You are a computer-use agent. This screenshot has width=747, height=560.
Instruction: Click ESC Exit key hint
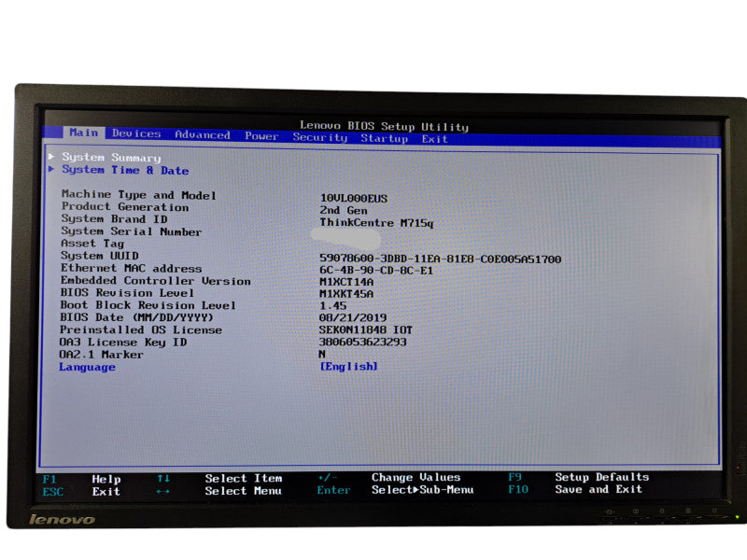81,492
